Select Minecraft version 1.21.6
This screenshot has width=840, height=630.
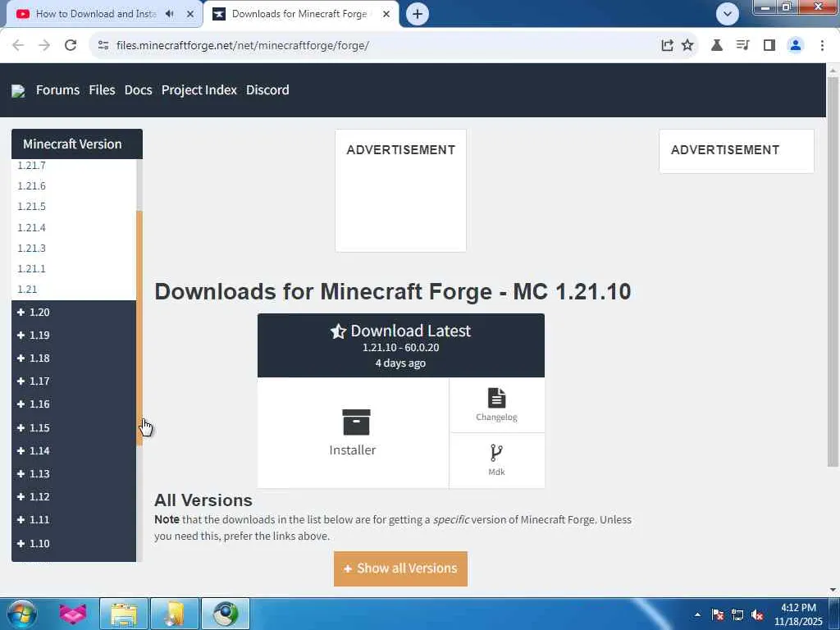[32, 186]
